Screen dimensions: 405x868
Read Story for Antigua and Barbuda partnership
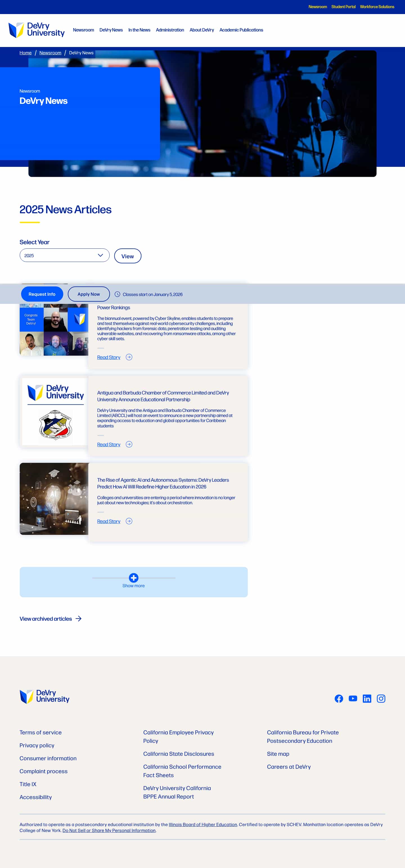point(109,445)
